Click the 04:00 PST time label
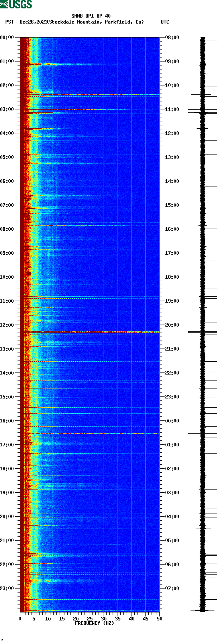Viewport: 220px width, 644px height. tap(7, 133)
